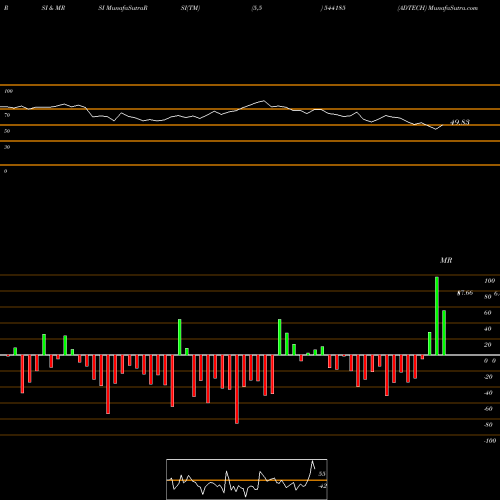Click the -20 label on the MR axis

coord(488,377)
